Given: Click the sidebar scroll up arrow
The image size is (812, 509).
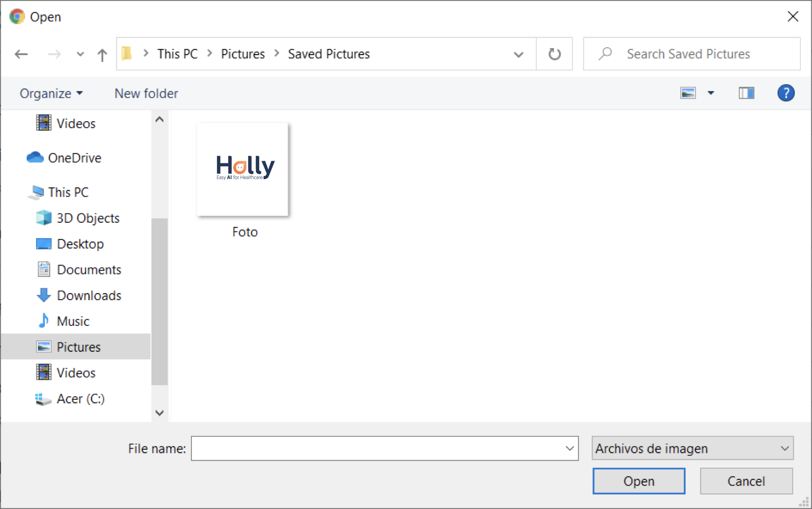Looking at the screenshot, I should [159, 119].
